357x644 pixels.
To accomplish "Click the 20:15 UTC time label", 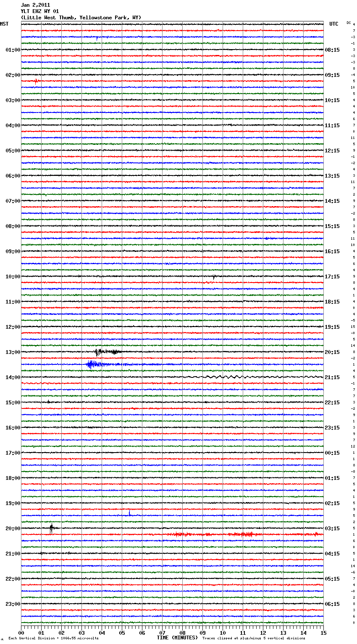I will click(x=332, y=352).
